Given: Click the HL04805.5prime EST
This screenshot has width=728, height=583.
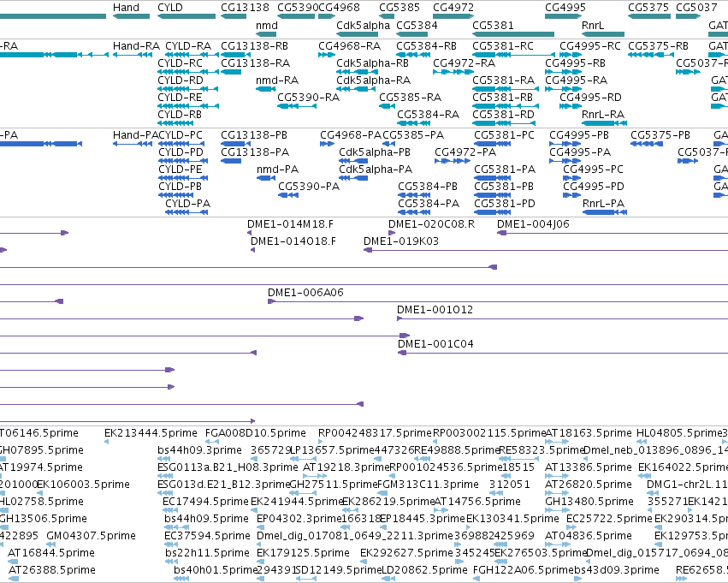Looking at the screenshot, I should [x=642, y=442].
